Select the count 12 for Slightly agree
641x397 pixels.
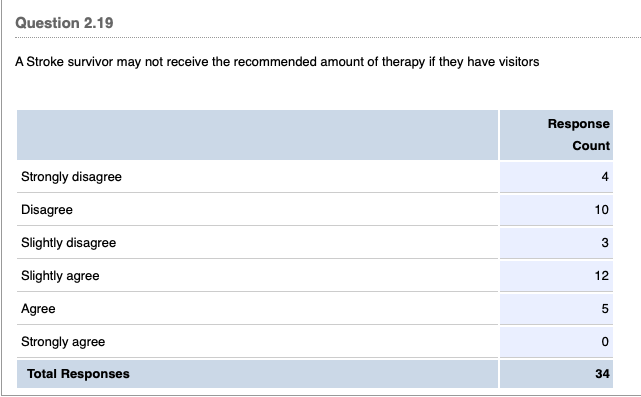(x=601, y=276)
